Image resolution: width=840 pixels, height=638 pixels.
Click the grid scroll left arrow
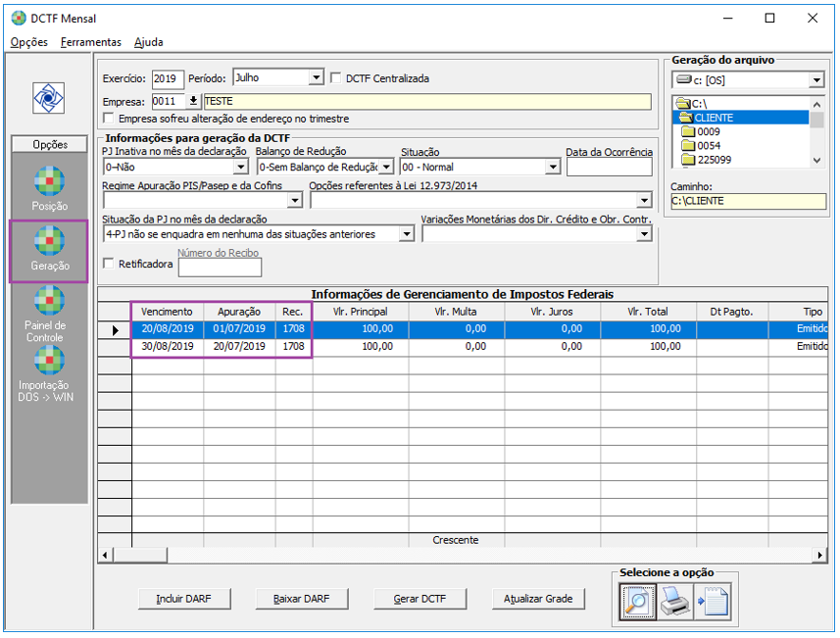[105, 555]
